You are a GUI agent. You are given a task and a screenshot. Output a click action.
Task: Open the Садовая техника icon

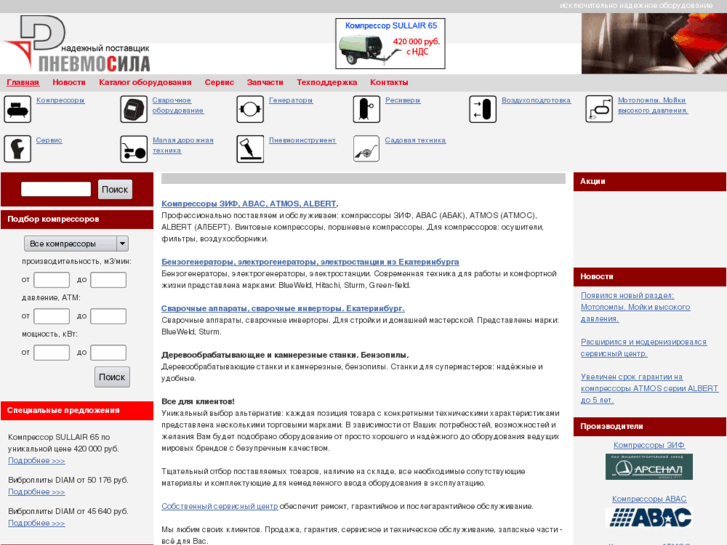[x=366, y=149]
